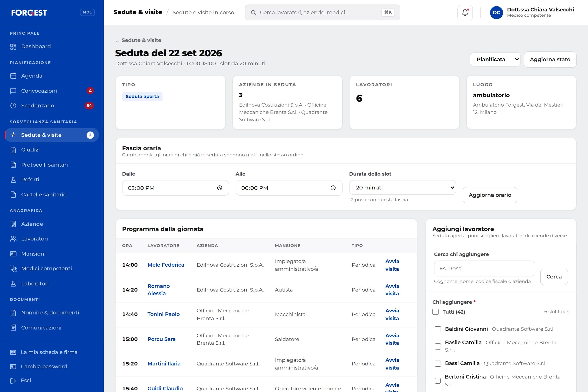588x392 pixels.
Task: Open Mansioni menu item
Action: [x=52, y=254]
